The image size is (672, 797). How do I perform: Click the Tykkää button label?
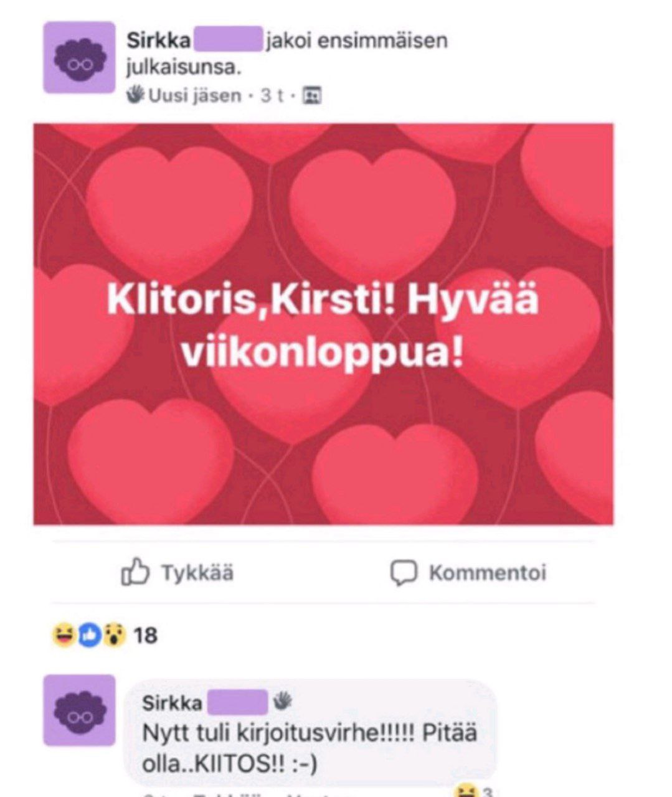(x=197, y=572)
